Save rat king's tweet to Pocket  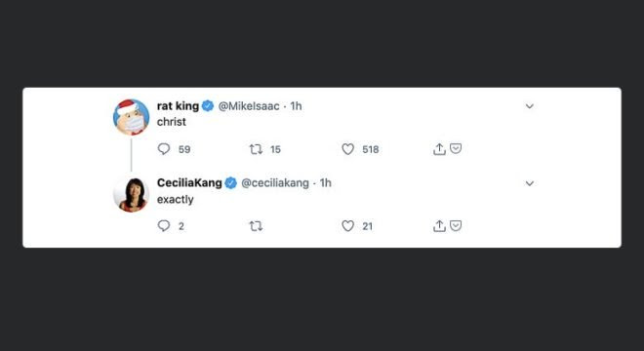point(456,148)
